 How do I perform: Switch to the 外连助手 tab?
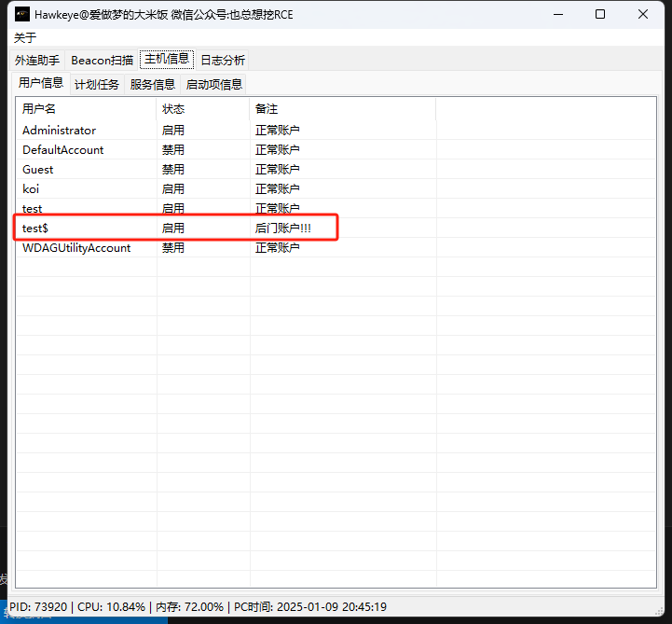(x=37, y=60)
